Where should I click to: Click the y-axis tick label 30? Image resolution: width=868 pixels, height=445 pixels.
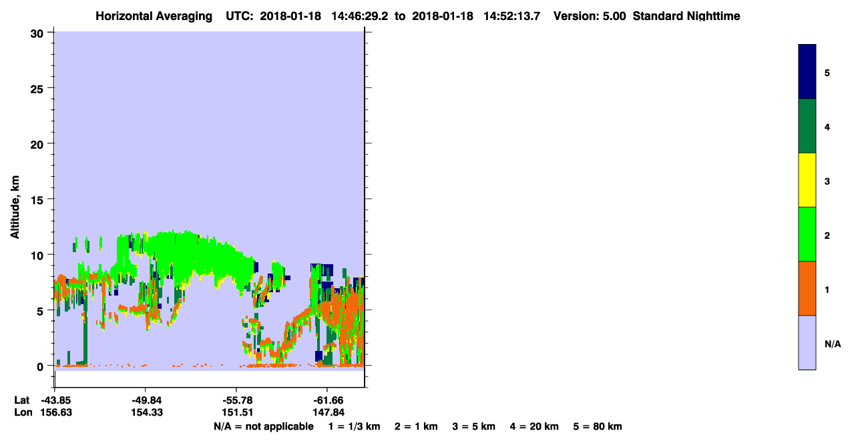point(38,33)
